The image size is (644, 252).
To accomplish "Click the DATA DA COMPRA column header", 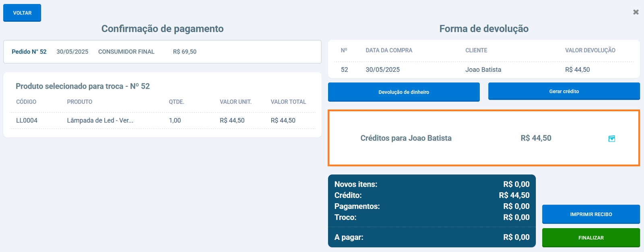I will point(389,50).
